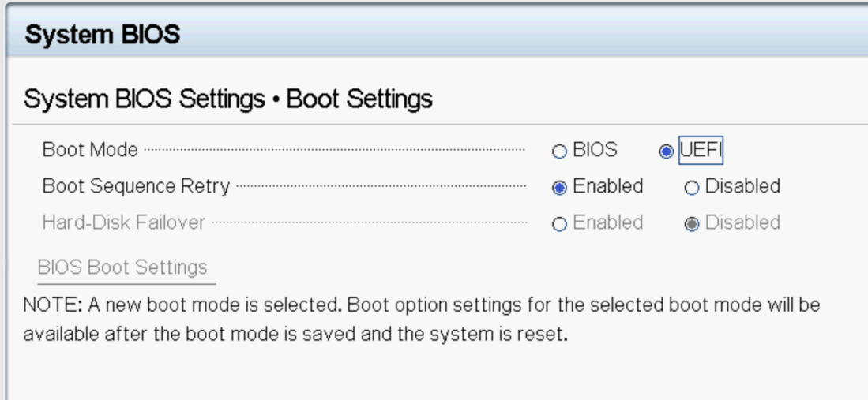
Task: Click the Hard-Disk Failover setting label
Action: [x=124, y=223]
